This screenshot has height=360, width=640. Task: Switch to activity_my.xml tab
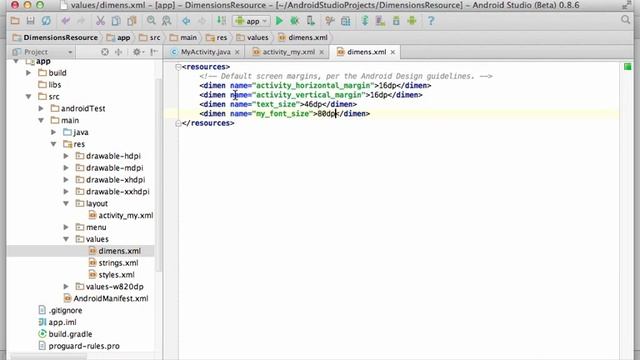click(x=288, y=52)
